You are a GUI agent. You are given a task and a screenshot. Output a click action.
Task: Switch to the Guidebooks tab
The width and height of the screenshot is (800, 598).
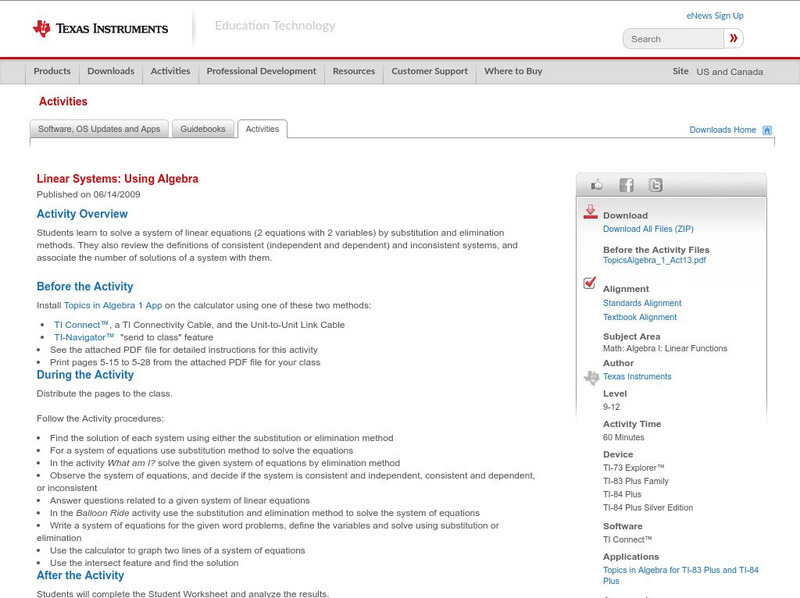click(203, 129)
